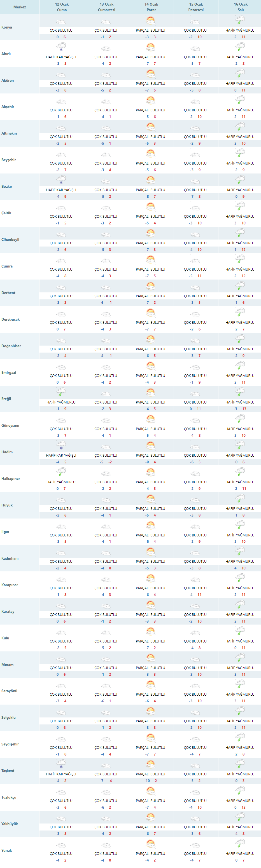Screen dimensions: 261x868
Task: Click Konya's partly cloudy icon for 14 Ocak
Action: click(151, 21)
